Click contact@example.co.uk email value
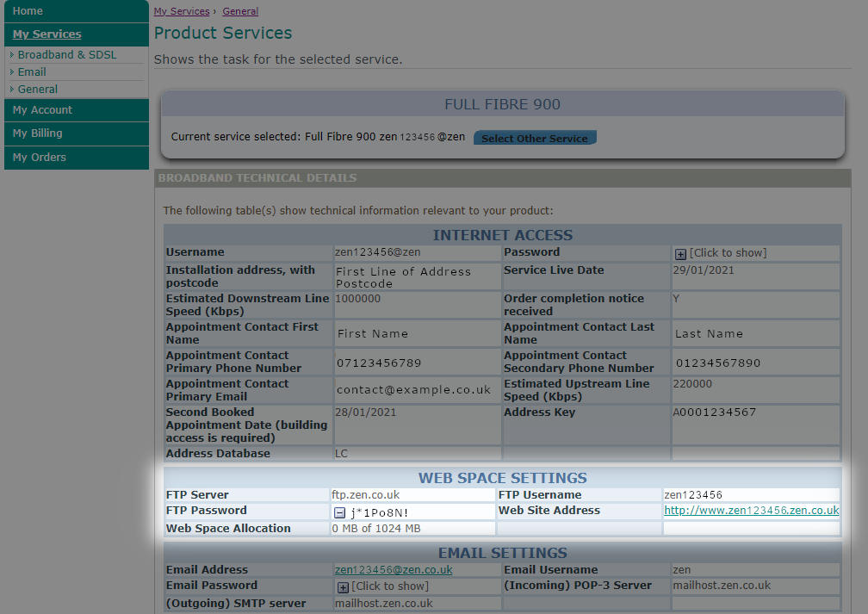Image resolution: width=868 pixels, height=614 pixels. coord(413,390)
